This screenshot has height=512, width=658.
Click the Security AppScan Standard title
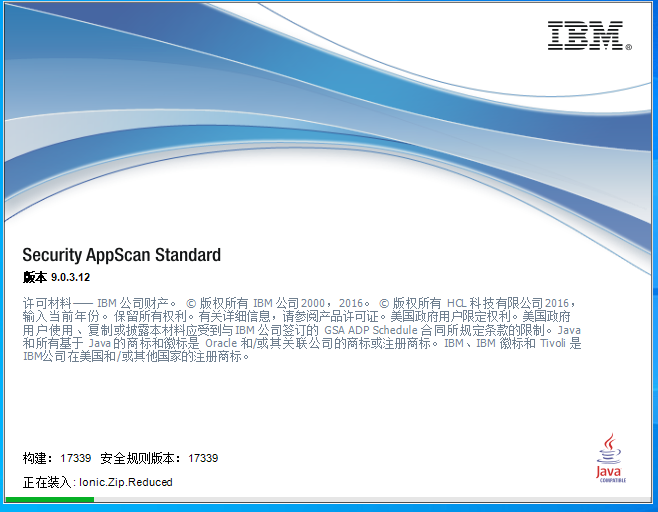pyautogui.click(x=122, y=255)
